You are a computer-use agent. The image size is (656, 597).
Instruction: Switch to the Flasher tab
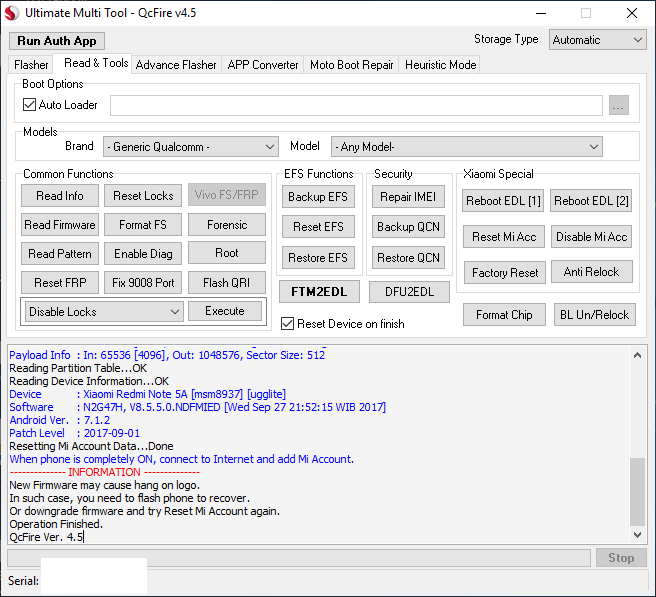pos(31,65)
